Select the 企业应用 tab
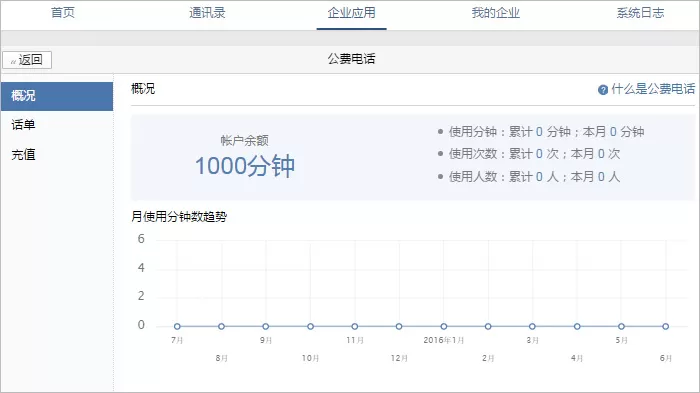This screenshot has height=393, width=700. [x=351, y=13]
